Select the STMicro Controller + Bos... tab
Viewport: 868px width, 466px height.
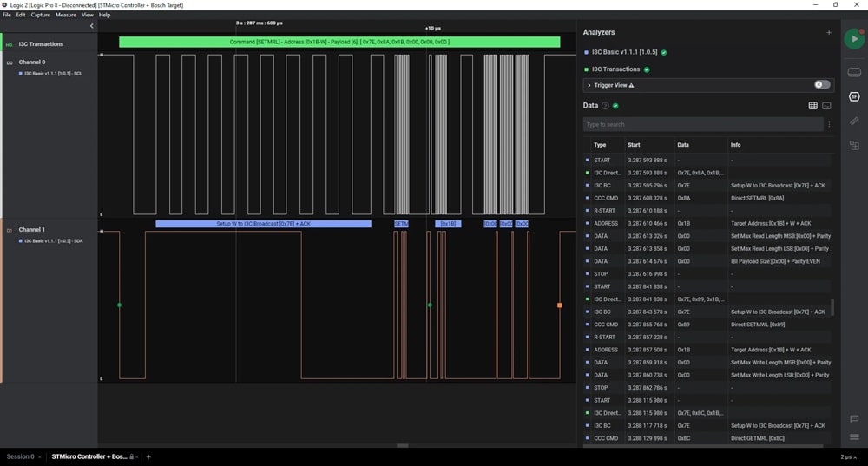click(x=89, y=457)
